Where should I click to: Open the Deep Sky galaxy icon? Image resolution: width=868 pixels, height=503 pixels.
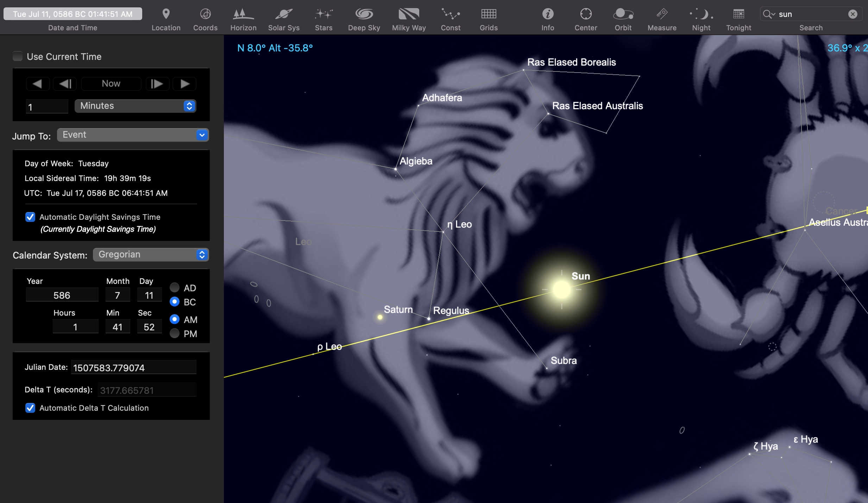coord(364,14)
